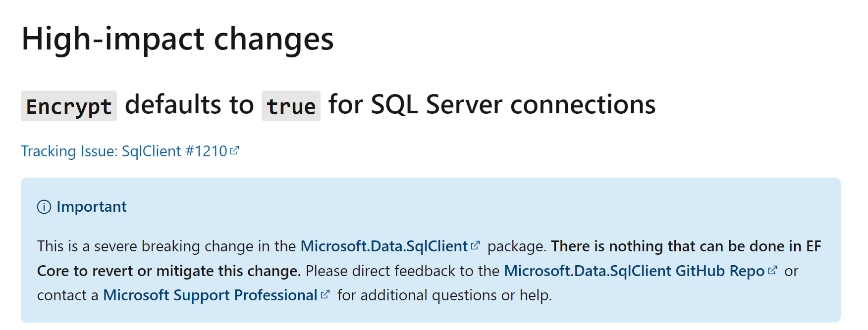868x330 pixels.
Task: Click external-link icon after SqlClient #1210
Action: [x=235, y=150]
